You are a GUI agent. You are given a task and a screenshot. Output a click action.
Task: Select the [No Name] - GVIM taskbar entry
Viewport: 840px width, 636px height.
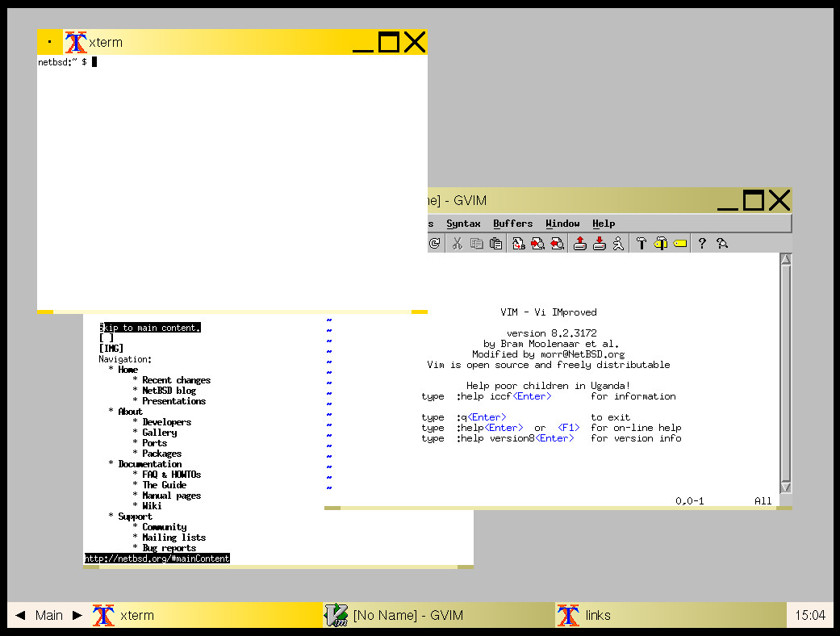coord(439,615)
